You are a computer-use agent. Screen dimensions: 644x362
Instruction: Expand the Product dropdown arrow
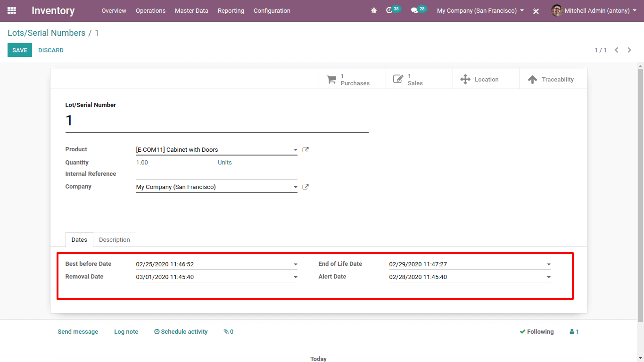(296, 150)
